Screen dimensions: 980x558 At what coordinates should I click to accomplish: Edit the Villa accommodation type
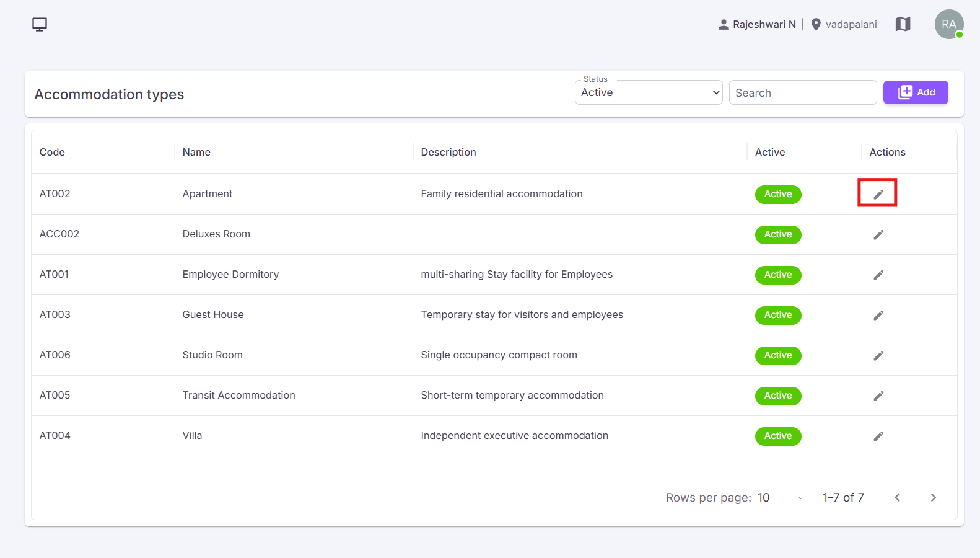(878, 436)
